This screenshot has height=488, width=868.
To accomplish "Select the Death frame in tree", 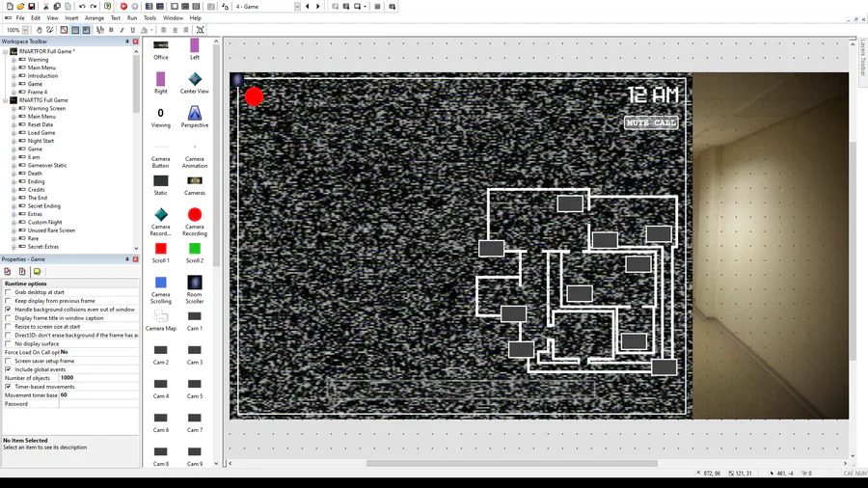I will [x=35, y=174].
